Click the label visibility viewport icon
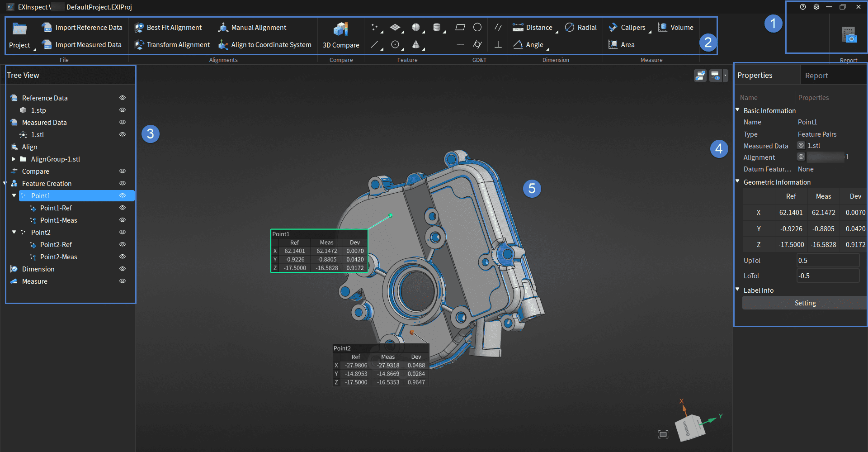The width and height of the screenshot is (868, 452). (x=715, y=76)
